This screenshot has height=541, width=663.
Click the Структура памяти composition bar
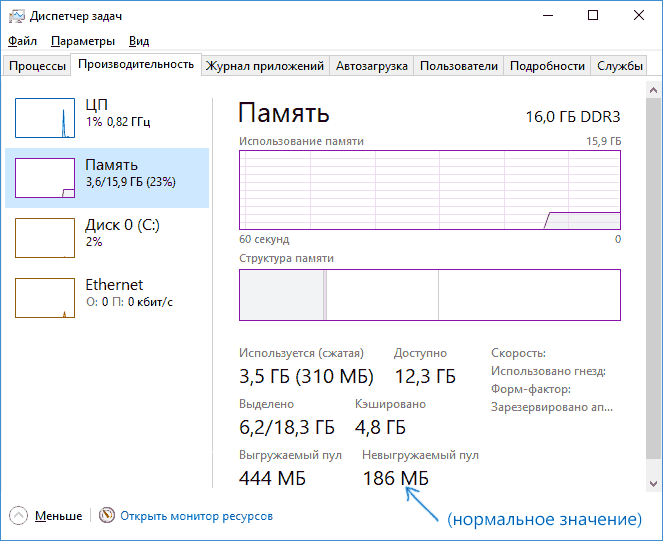point(430,295)
